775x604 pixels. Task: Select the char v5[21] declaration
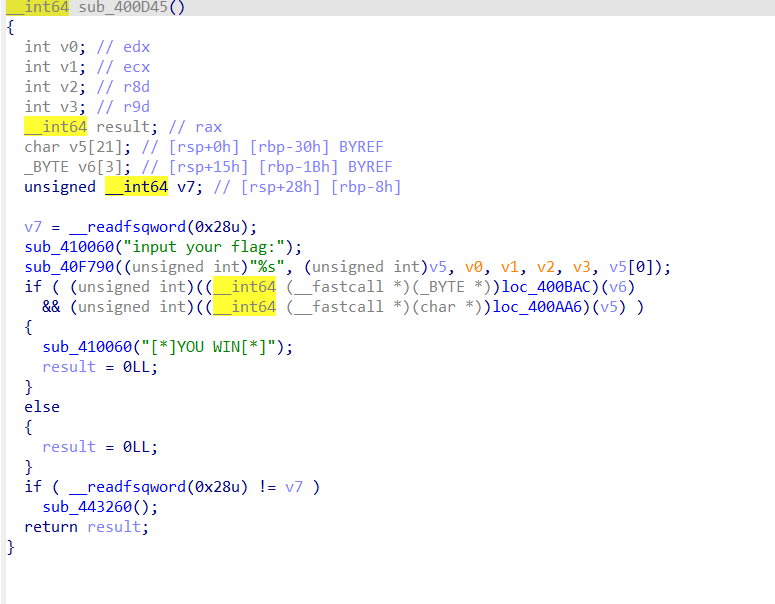coord(78,147)
